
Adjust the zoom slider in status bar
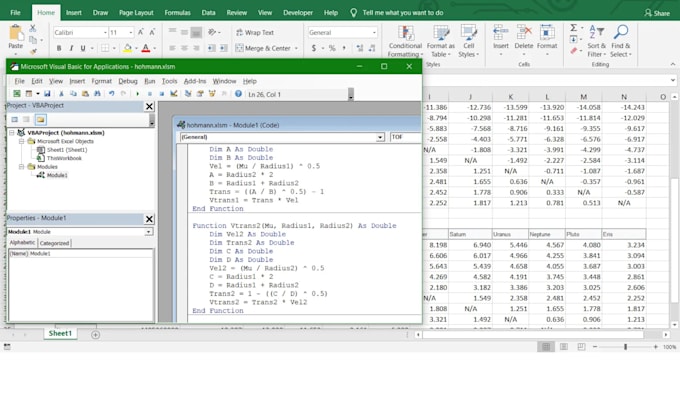[625, 347]
